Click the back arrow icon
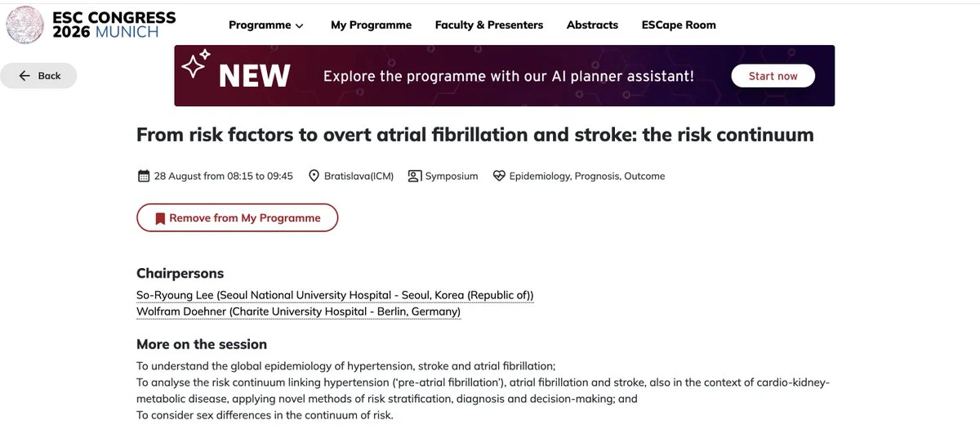This screenshot has width=980, height=425. [x=25, y=76]
